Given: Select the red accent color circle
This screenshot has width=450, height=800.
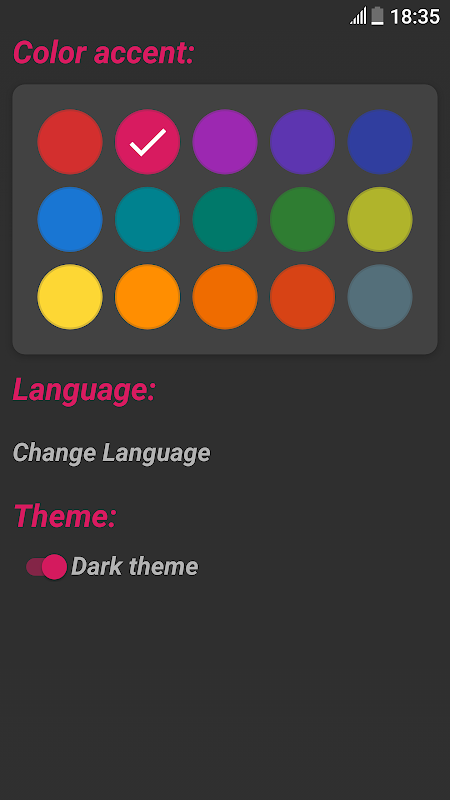Looking at the screenshot, I should [70, 142].
